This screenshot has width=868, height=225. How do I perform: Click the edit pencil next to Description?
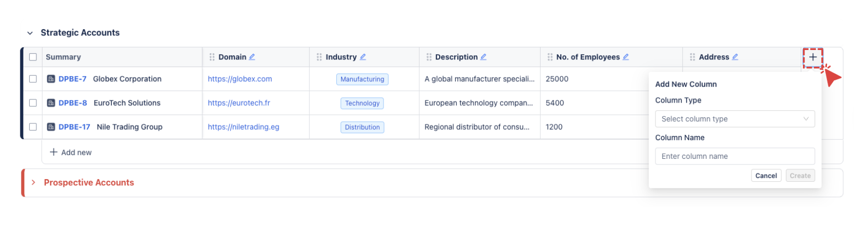[483, 57]
